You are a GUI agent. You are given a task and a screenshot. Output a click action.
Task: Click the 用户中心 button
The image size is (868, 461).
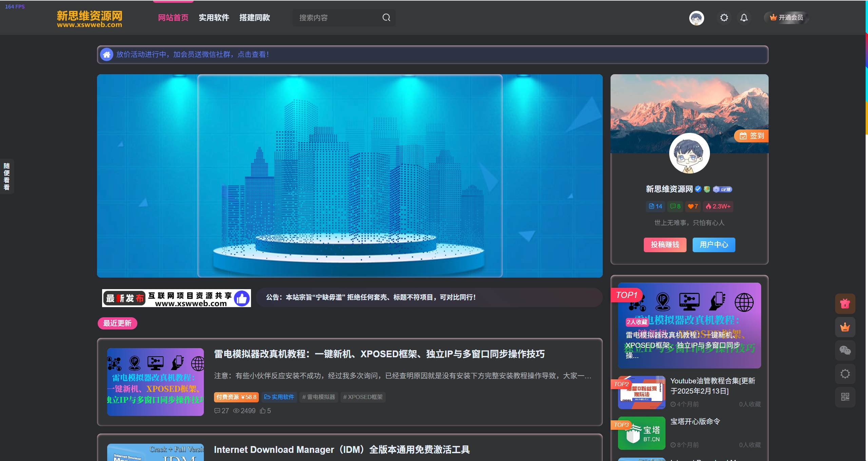714,245
